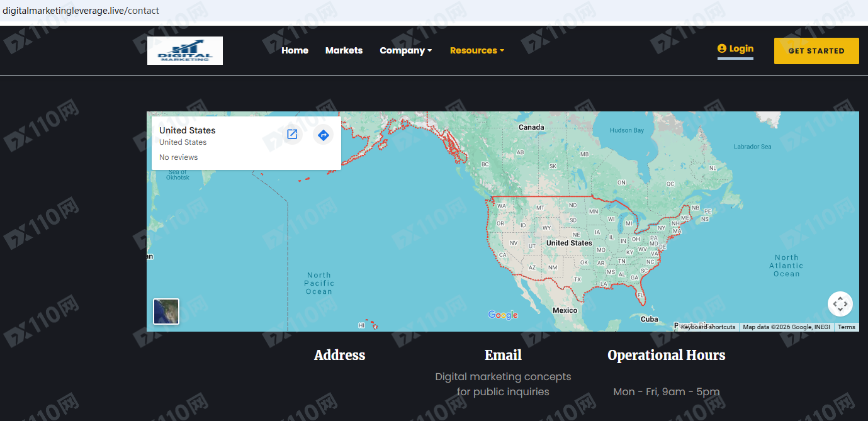The image size is (868, 421).
Task: Click North Pacific Ocean label
Action: click(319, 283)
